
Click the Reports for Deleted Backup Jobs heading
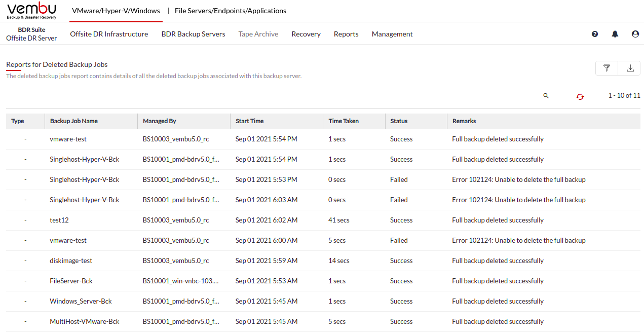57,64
